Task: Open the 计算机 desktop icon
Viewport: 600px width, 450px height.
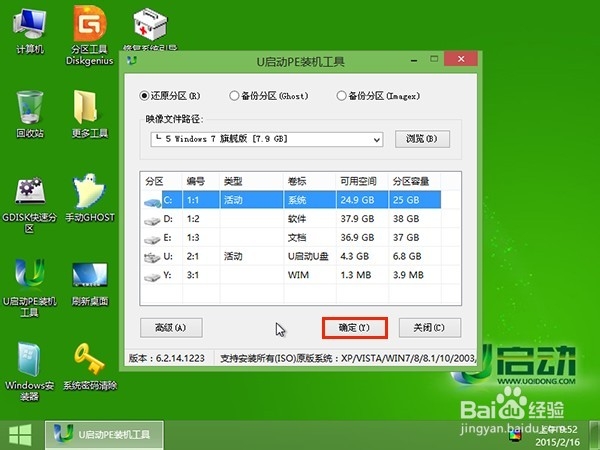Action: coord(30,31)
